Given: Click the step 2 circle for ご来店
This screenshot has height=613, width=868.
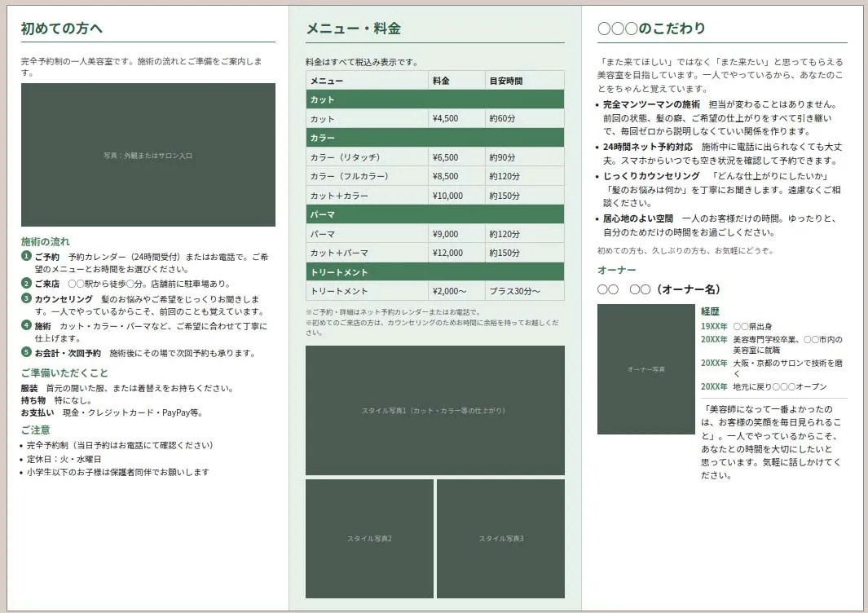Looking at the screenshot, I should pyautogui.click(x=26, y=283).
